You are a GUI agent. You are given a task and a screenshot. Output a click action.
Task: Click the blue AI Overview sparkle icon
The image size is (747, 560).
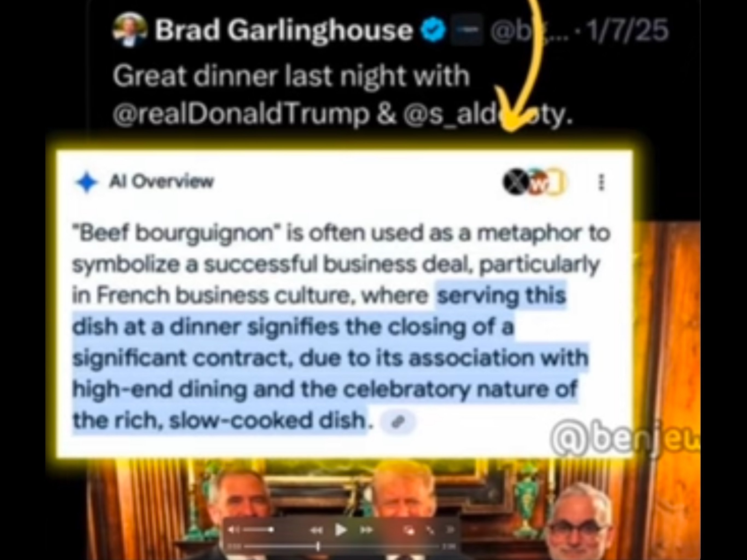87,182
